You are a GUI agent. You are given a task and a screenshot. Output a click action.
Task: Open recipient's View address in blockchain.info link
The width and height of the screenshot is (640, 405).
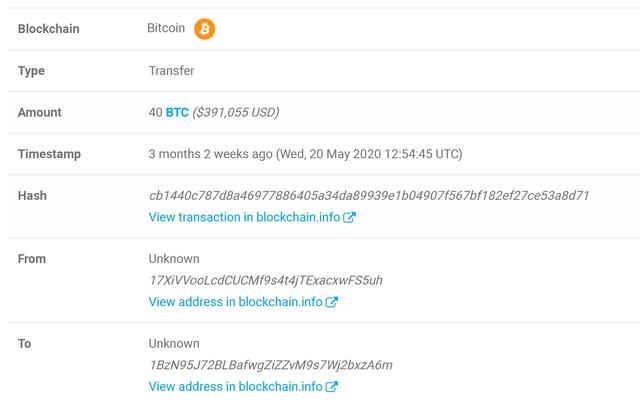235,387
